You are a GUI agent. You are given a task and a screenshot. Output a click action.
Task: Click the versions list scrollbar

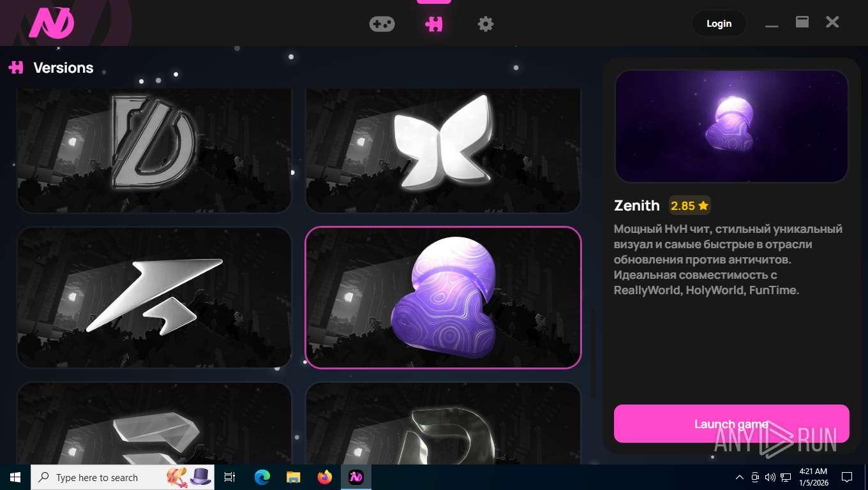pyautogui.click(x=593, y=354)
